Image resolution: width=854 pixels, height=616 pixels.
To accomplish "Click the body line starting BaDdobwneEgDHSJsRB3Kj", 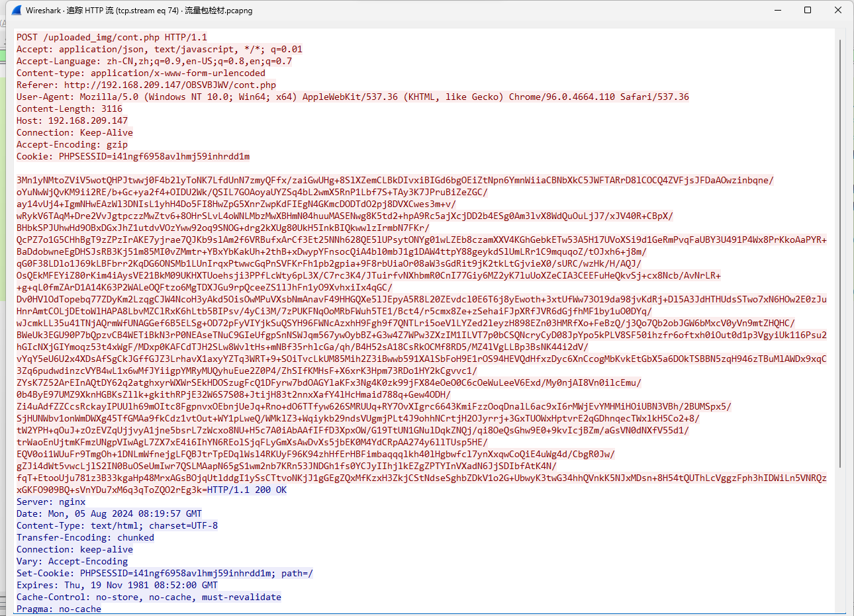I will tap(332, 251).
